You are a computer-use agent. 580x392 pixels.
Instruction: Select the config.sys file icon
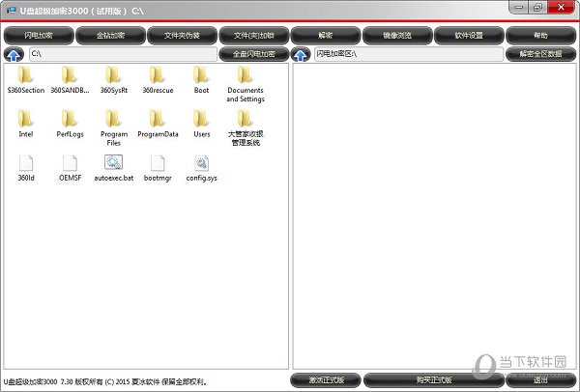[201, 163]
